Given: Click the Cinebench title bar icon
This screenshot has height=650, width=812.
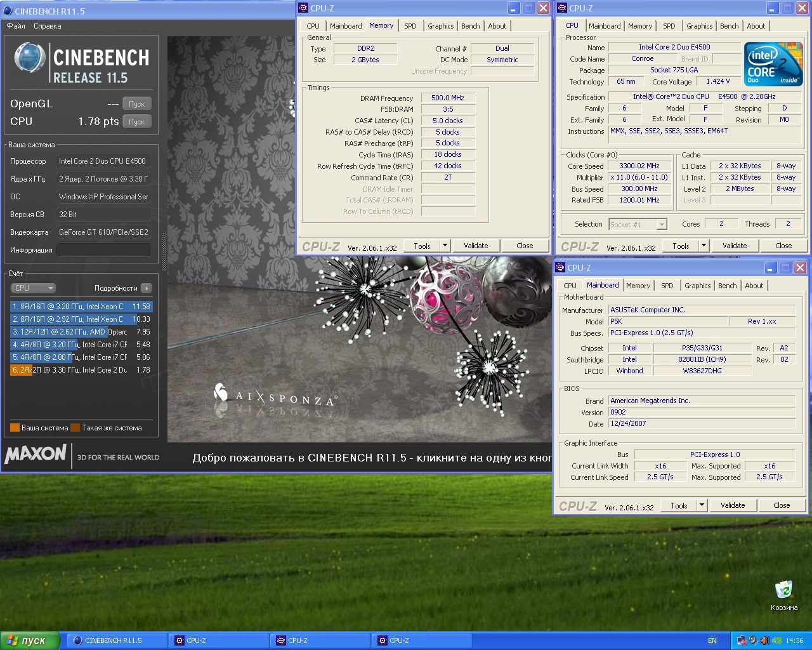Looking at the screenshot, I should coord(8,11).
